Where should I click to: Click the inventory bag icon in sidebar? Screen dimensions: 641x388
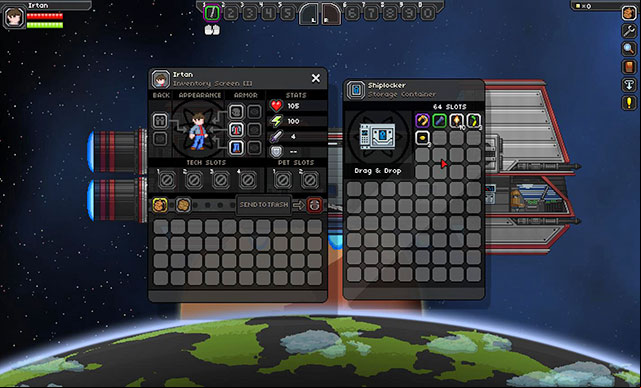tap(629, 13)
